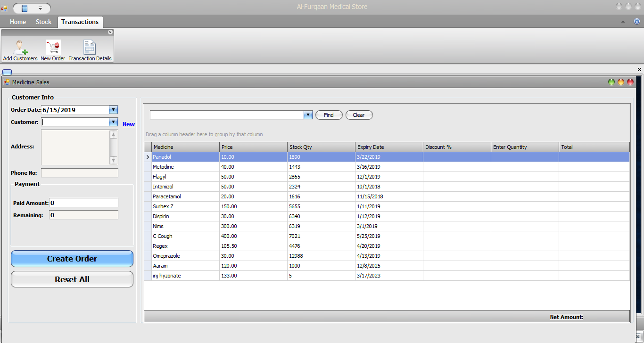Image resolution: width=644 pixels, height=343 pixels.
Task: Open the Order Date picker dropdown
Action: point(113,110)
